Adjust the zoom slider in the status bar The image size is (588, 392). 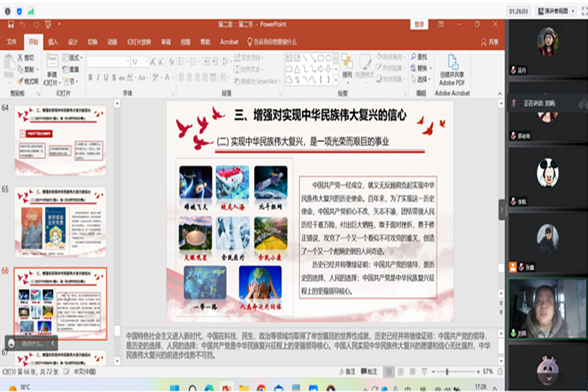click(446, 372)
